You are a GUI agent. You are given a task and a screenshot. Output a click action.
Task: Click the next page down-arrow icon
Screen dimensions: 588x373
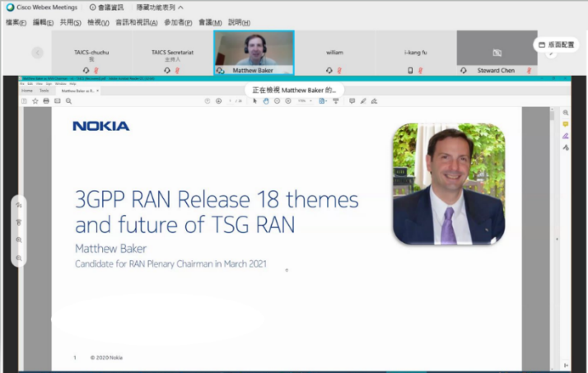tap(218, 100)
